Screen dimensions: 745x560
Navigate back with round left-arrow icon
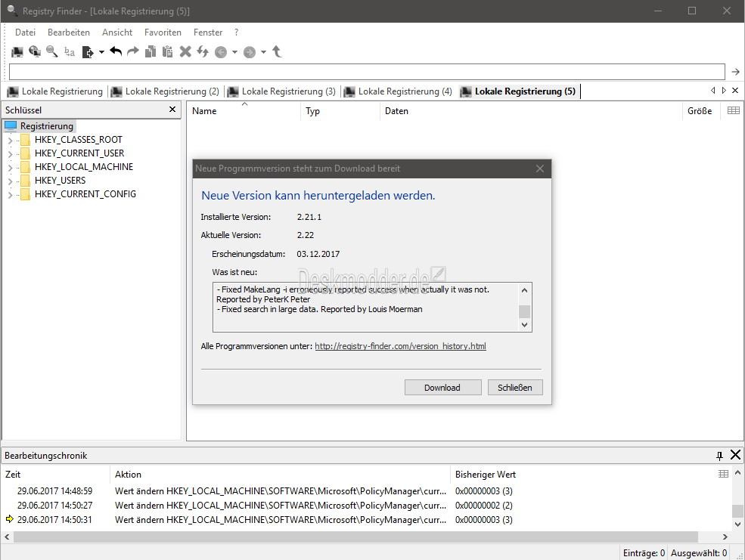point(221,52)
